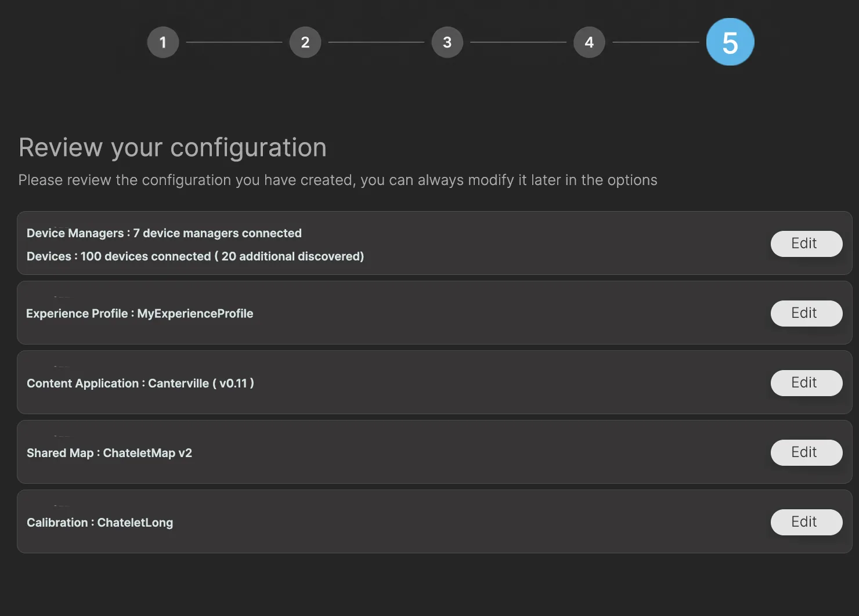Viewport: 859px width, 616px height.
Task: Select the 'Experience Profile : MyExperienceProfile' text
Action: pyautogui.click(x=140, y=314)
